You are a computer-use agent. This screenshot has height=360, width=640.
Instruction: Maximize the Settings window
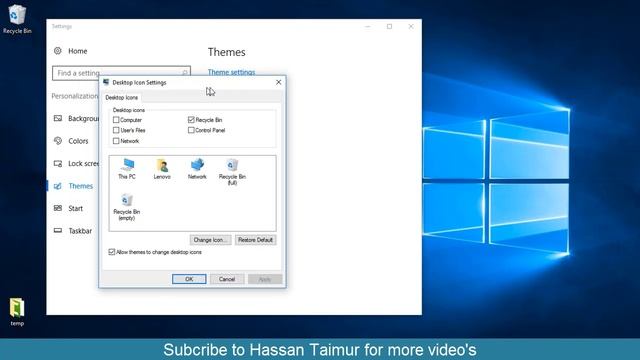pyautogui.click(x=389, y=26)
